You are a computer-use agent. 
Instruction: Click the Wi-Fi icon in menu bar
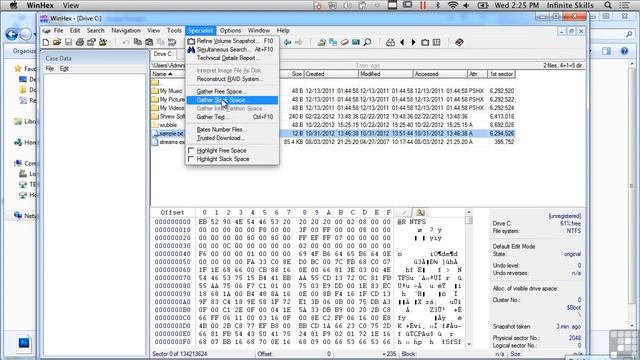tap(452, 5)
